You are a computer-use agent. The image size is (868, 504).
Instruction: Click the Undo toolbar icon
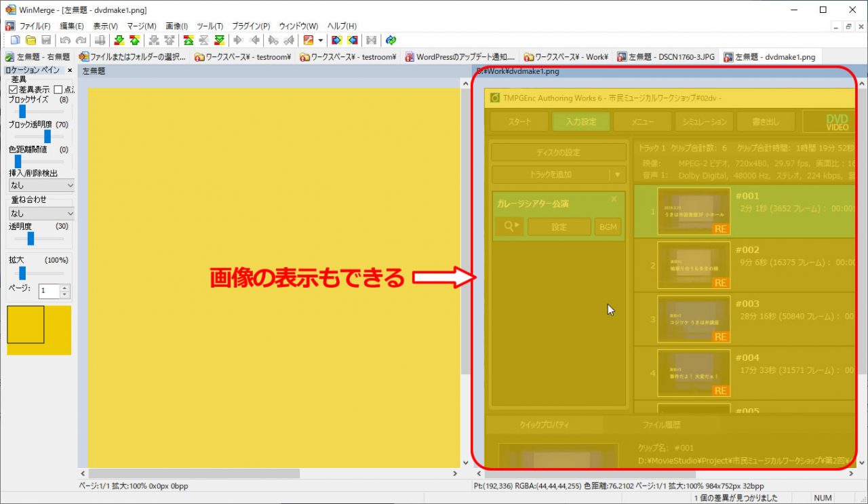(66, 40)
